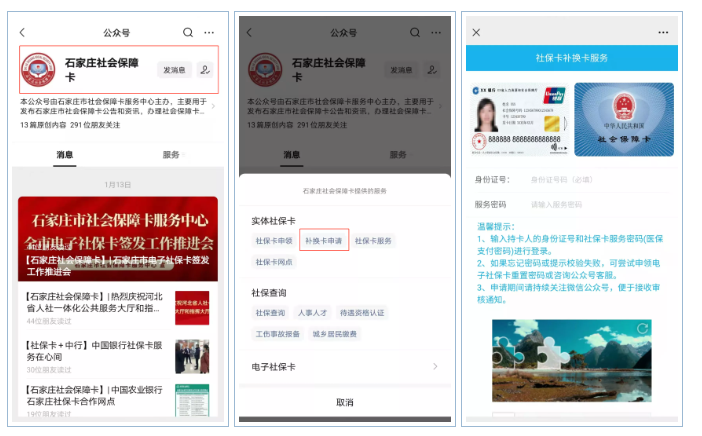Click 取消 to dismiss the service sheet
Viewport: 702px width, 436px height.
(x=345, y=402)
